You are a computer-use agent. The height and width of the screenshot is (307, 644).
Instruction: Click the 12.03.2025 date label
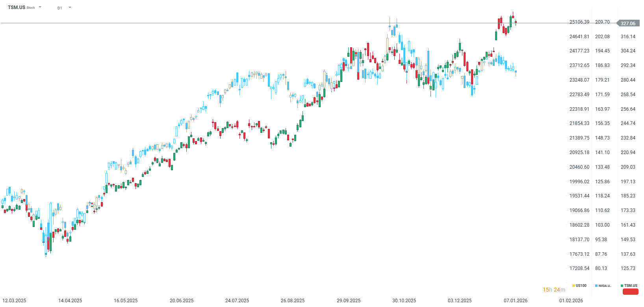point(14,300)
